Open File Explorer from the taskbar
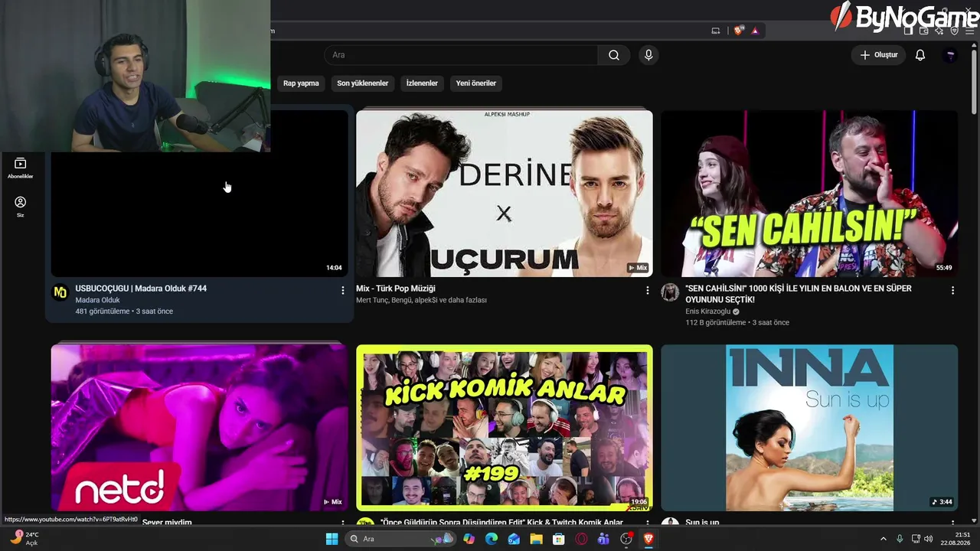This screenshot has height=551, width=980. [x=537, y=539]
